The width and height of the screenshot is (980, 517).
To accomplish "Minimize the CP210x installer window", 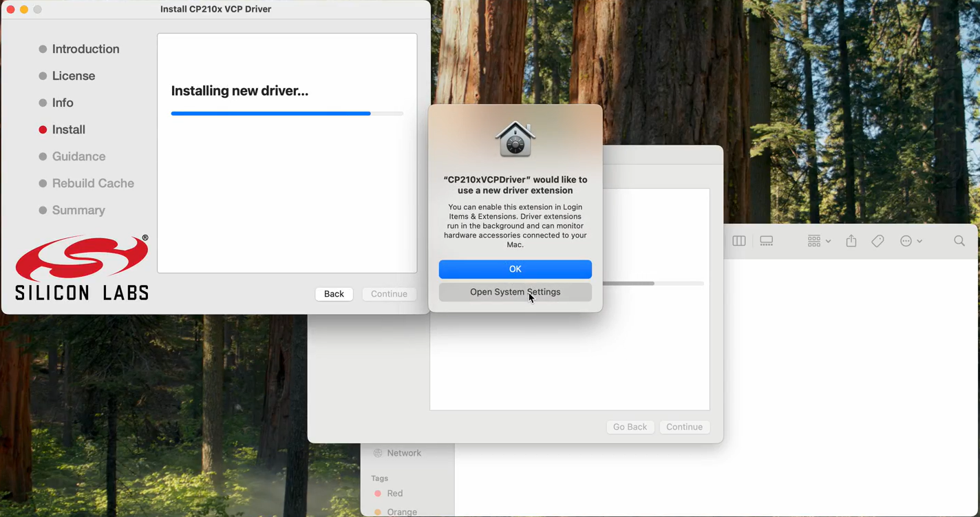I will click(24, 10).
